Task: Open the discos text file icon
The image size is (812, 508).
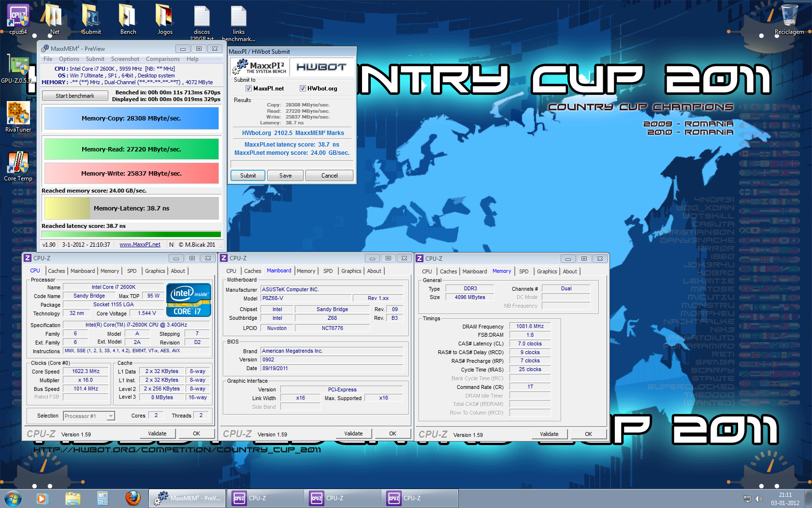Action: pyautogui.click(x=202, y=22)
